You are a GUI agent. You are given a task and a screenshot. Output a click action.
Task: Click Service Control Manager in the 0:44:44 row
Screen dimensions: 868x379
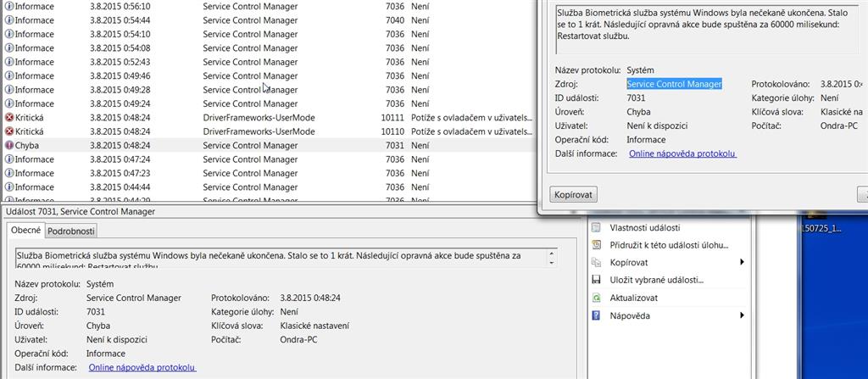(250, 187)
